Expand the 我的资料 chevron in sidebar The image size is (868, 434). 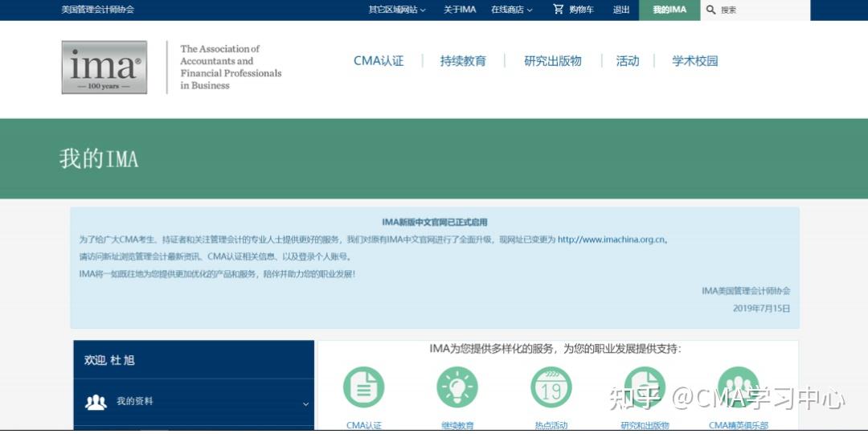(x=305, y=404)
